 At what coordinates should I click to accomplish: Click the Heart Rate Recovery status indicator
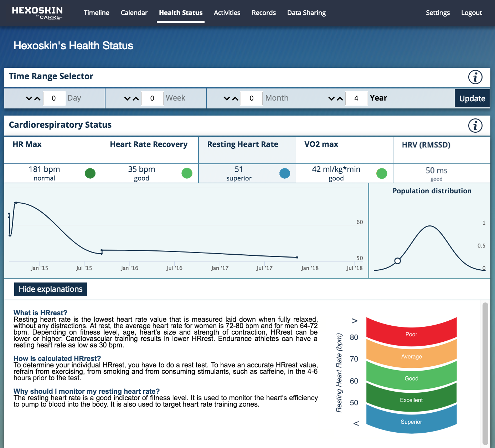[187, 173]
